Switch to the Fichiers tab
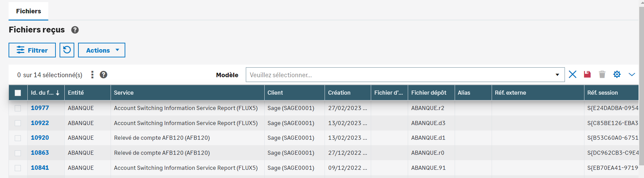This screenshot has width=644, height=178. click(x=28, y=11)
